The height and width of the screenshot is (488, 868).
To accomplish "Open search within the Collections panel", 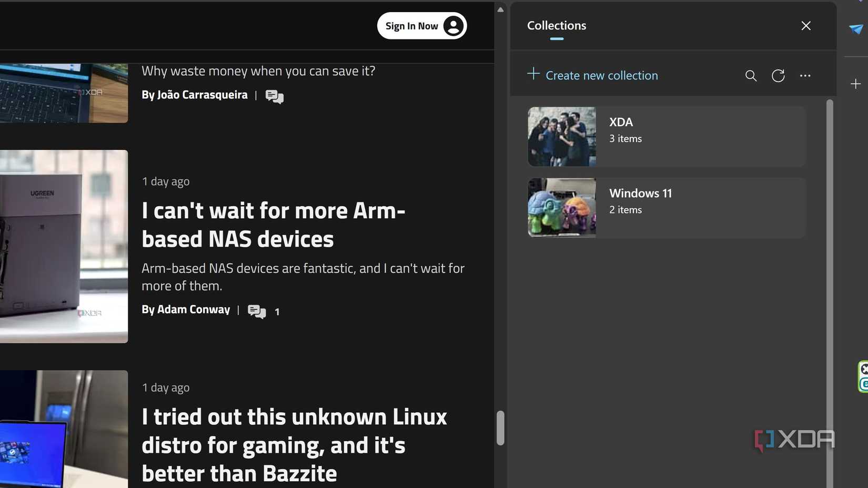I will click(751, 76).
